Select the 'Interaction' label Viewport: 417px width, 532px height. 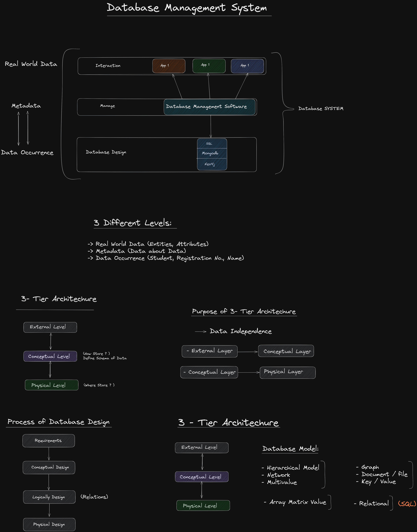[108, 65]
